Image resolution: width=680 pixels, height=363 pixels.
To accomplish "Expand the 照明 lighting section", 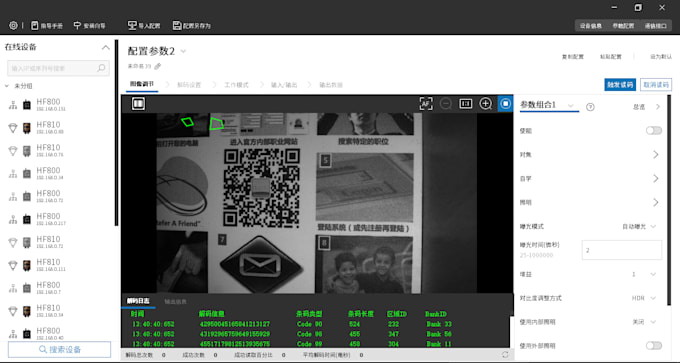I will (656, 202).
